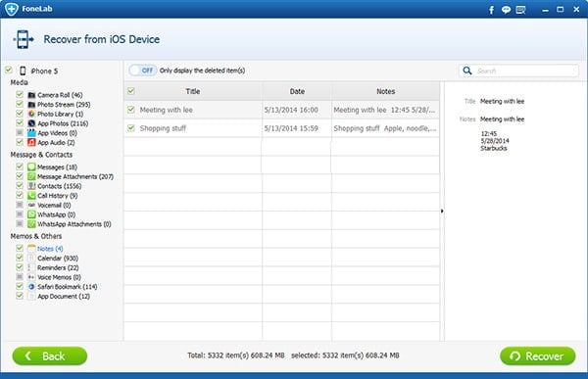This screenshot has height=379, width=588.
Task: Toggle only display deleted items switch
Action: tap(143, 71)
